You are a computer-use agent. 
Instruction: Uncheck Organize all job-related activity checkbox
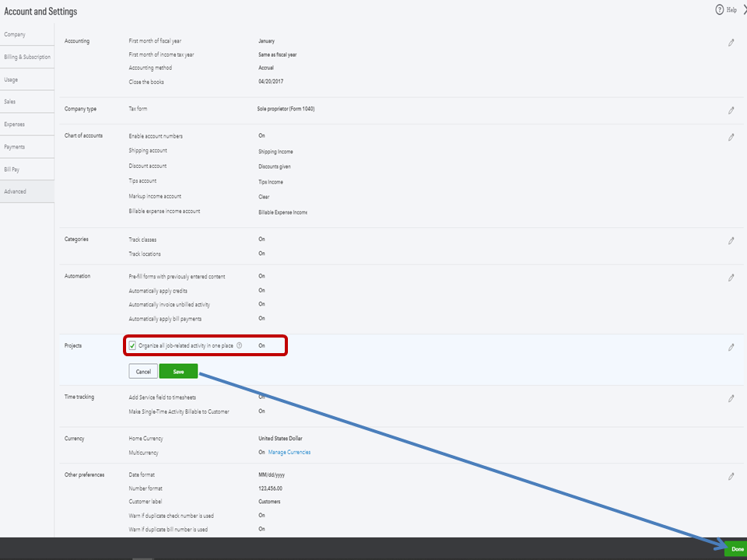click(x=132, y=345)
